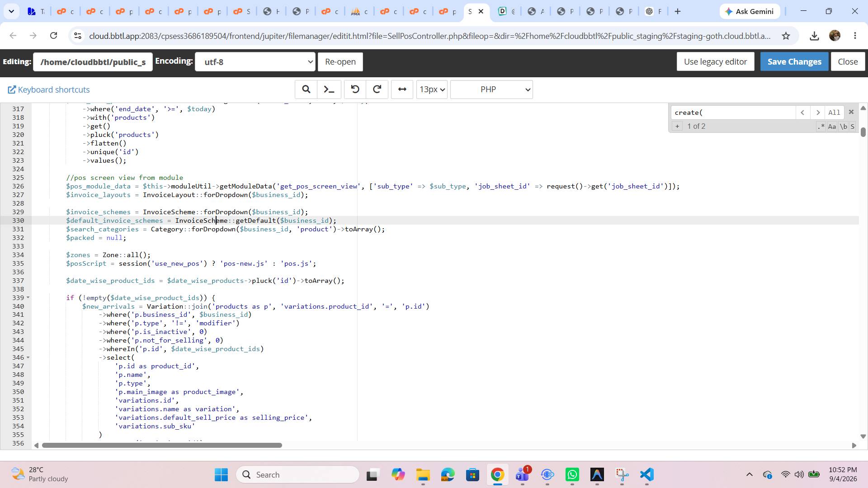Open WhatsApp from the taskbar
The width and height of the screenshot is (868, 488).
(x=572, y=474)
